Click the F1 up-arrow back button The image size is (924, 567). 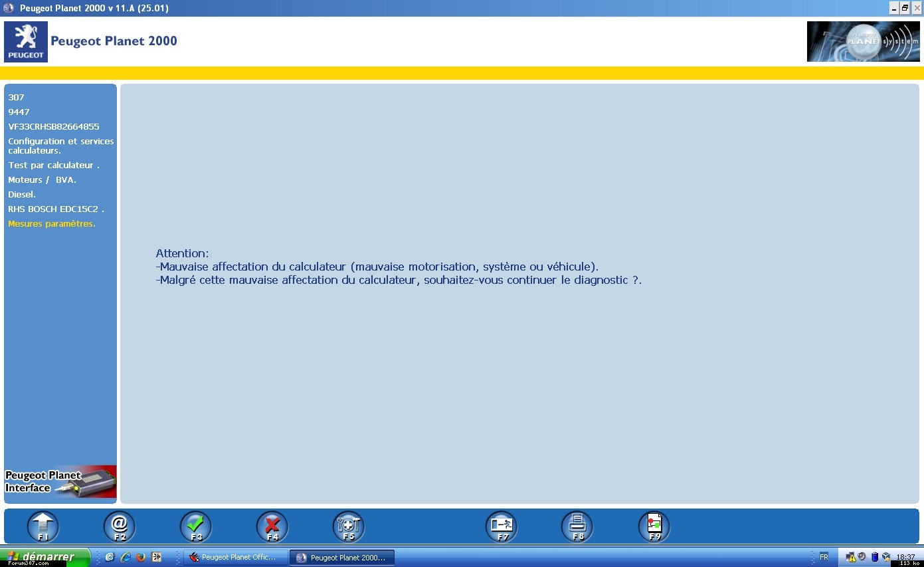pyautogui.click(x=43, y=526)
